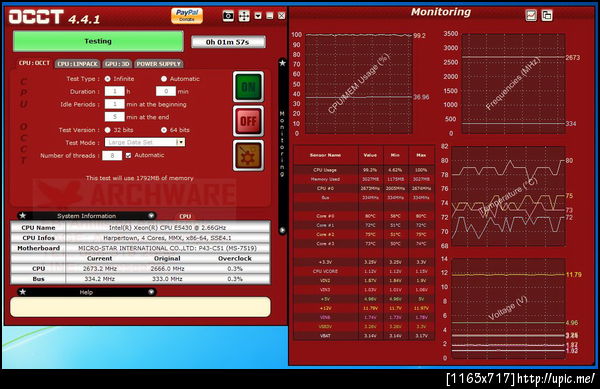Select the 32 bits test version
Viewport: 600px width, 389px height.
click(108, 130)
